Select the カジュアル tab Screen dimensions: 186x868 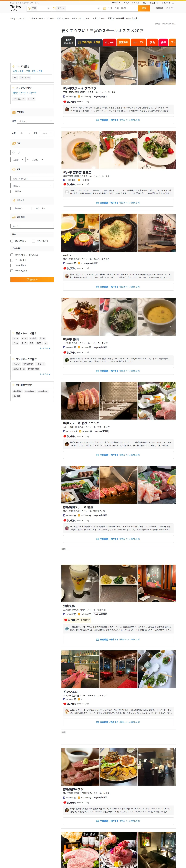click(x=138, y=42)
